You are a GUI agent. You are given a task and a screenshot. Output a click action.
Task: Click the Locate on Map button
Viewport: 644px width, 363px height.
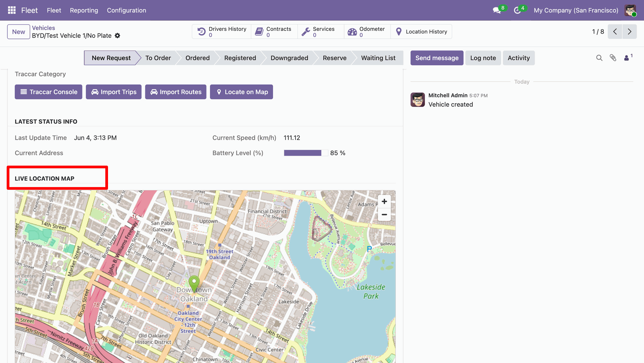click(241, 92)
